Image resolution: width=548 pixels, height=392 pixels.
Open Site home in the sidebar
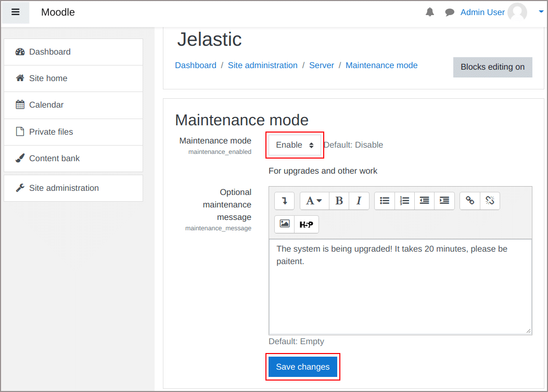73,79
